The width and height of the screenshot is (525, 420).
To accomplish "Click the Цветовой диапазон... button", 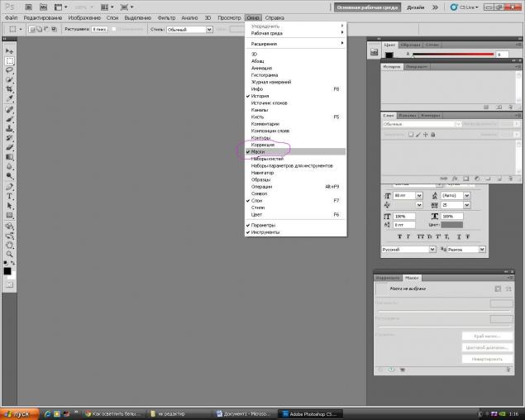I will tap(487, 347).
